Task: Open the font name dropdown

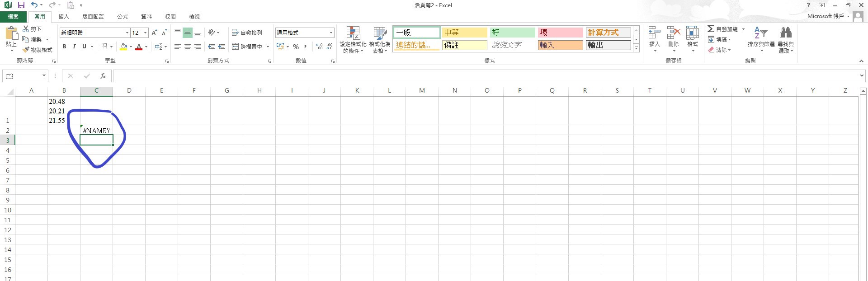Action: coord(127,33)
